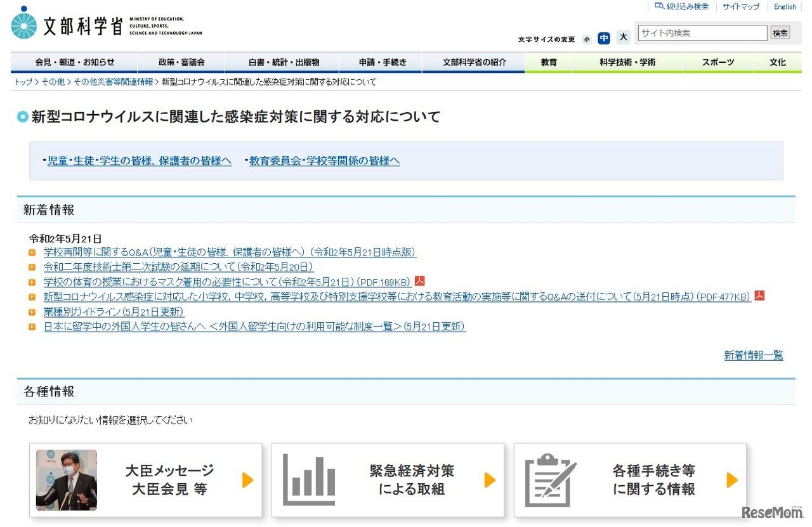812x527 pixels.
Task: Open the 科学技術・学術 menu tab
Action: [x=627, y=62]
